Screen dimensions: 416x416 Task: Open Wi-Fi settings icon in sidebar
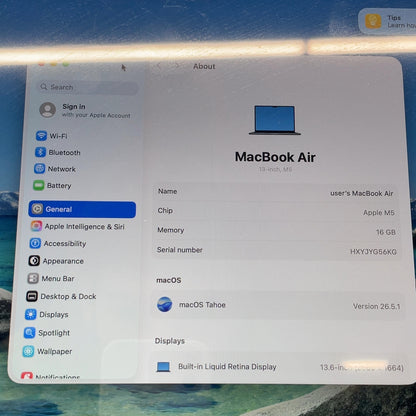click(x=41, y=136)
